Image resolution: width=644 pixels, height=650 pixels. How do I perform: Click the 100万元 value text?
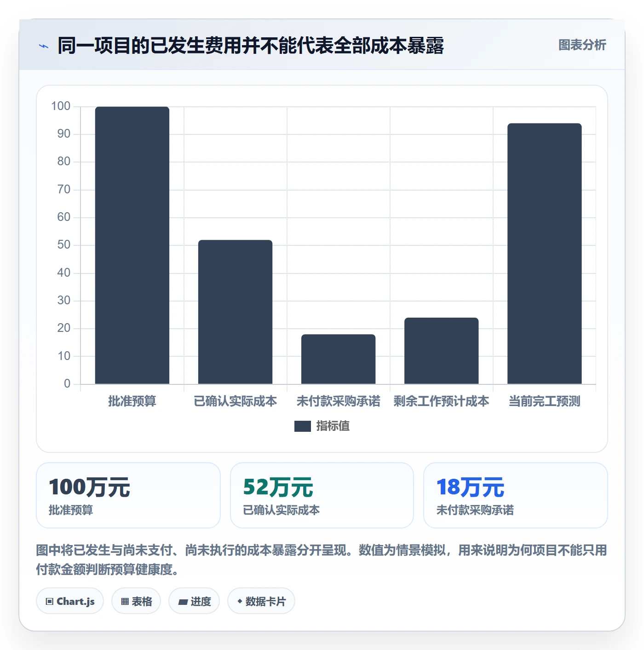tap(90, 487)
